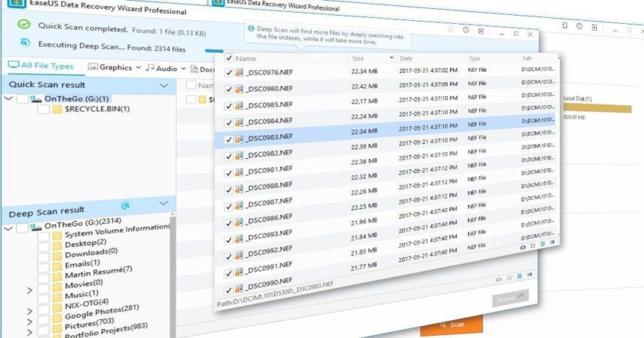Click the help question-mark icon in rightmost background window
Image resolution: width=644 pixels, height=338 pixels.
(579, 26)
